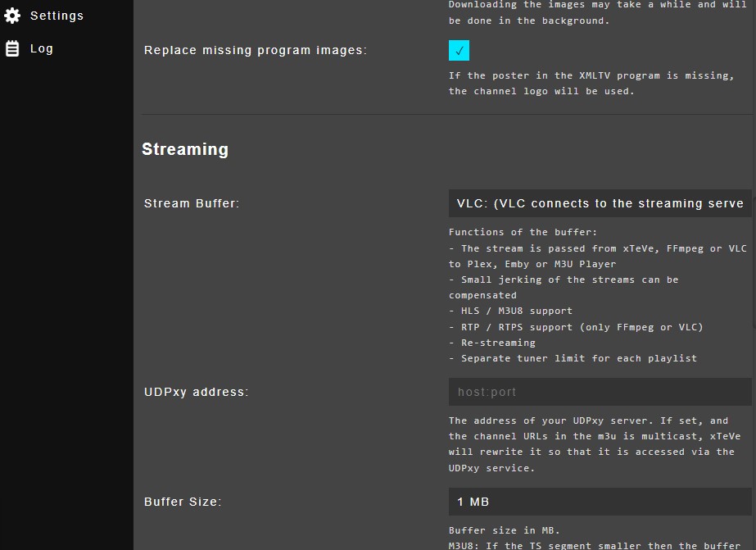Select the Buffer Size field showing 1 MB
Image resolution: width=756 pixels, height=550 pixels.
599,501
